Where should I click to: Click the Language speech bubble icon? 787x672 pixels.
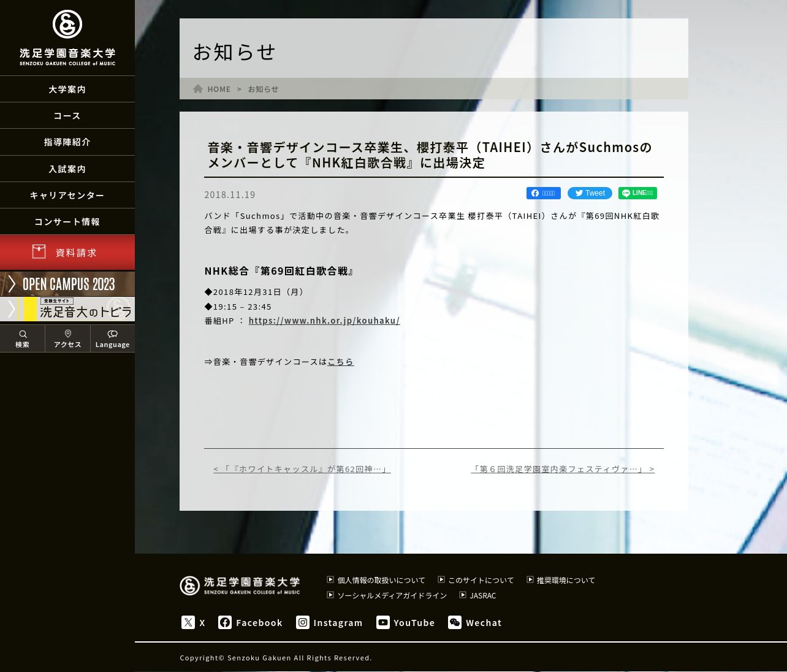113,334
